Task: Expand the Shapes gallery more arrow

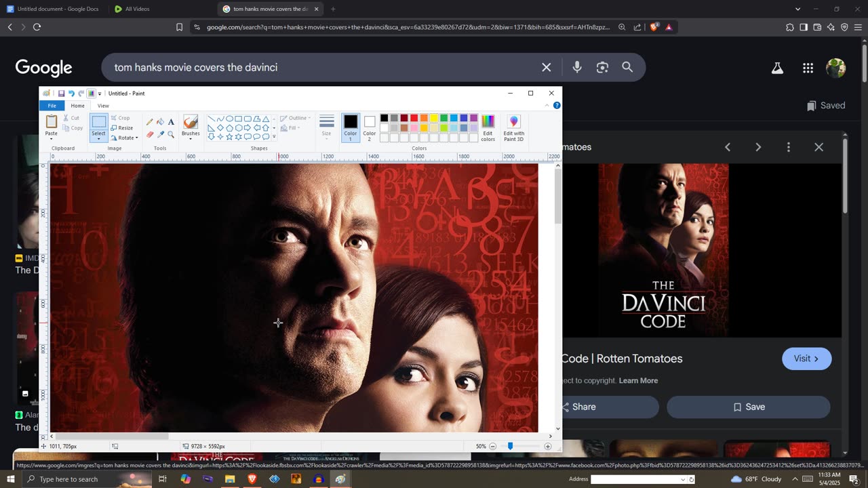Action: pos(274,136)
